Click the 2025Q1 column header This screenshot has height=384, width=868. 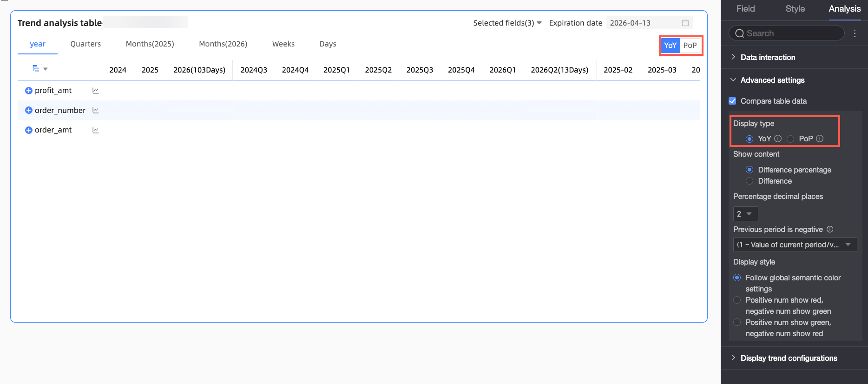(x=336, y=70)
